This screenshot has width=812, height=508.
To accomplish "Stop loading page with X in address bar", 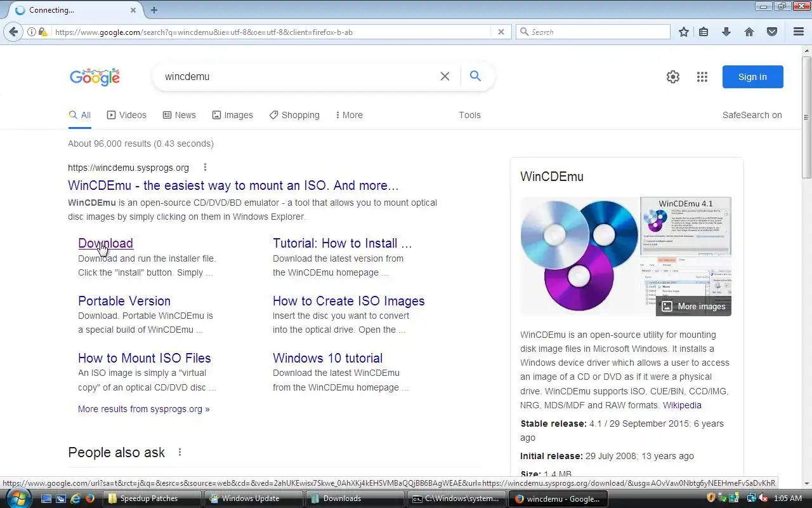I will [501, 32].
